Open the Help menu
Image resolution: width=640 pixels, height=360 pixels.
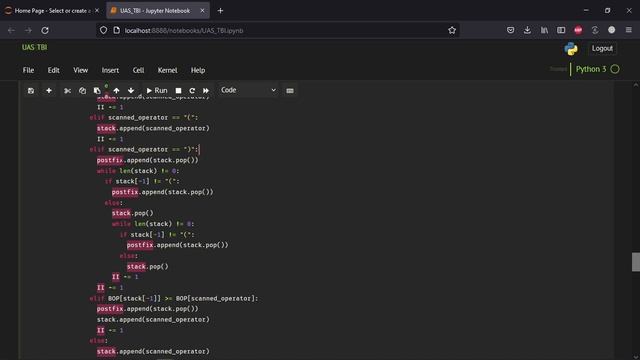198,70
